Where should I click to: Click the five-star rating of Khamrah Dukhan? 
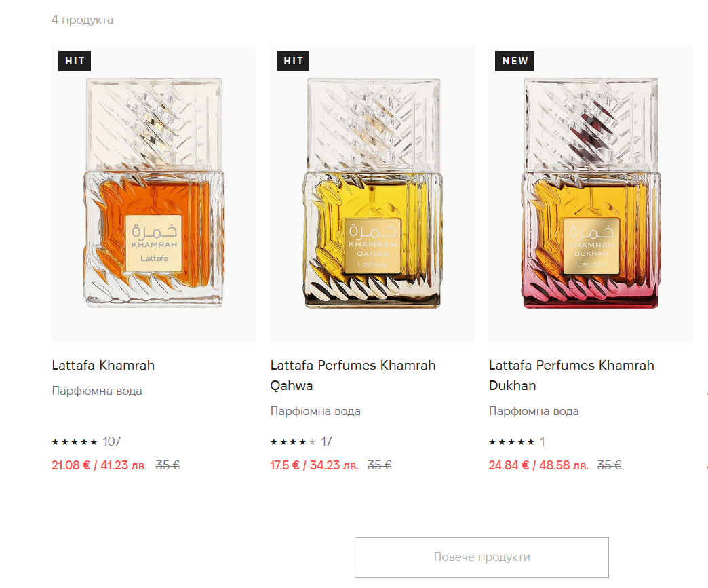(511, 442)
